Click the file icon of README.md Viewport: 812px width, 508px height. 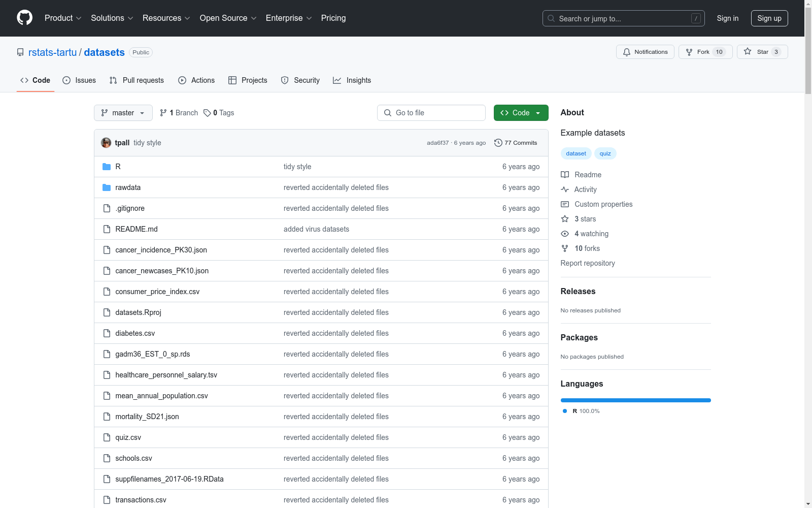coord(107,229)
